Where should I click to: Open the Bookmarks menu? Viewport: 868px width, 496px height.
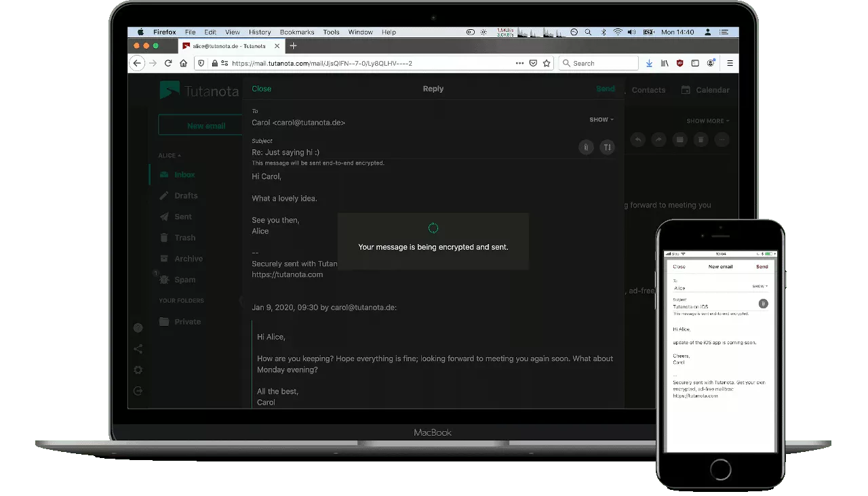pos(297,32)
